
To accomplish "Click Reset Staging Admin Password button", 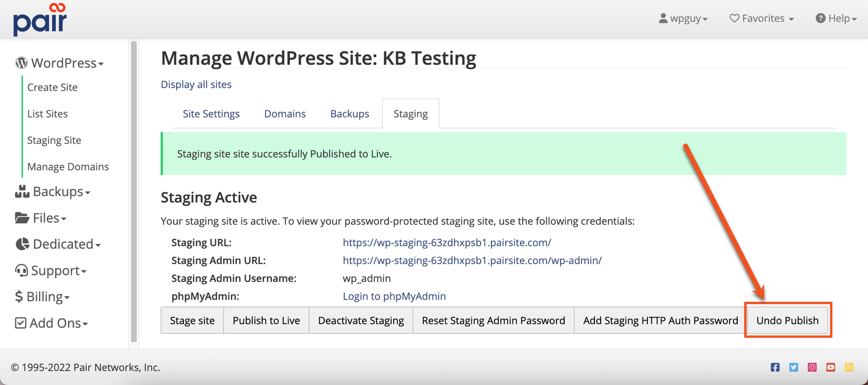I will coord(493,320).
